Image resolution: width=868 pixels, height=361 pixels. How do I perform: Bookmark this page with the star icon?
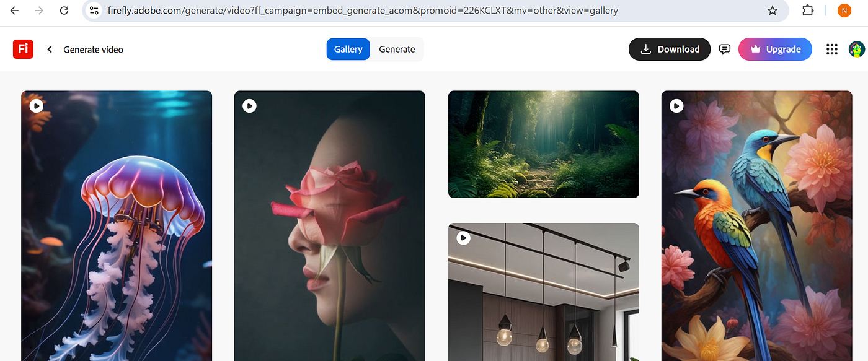click(x=772, y=11)
